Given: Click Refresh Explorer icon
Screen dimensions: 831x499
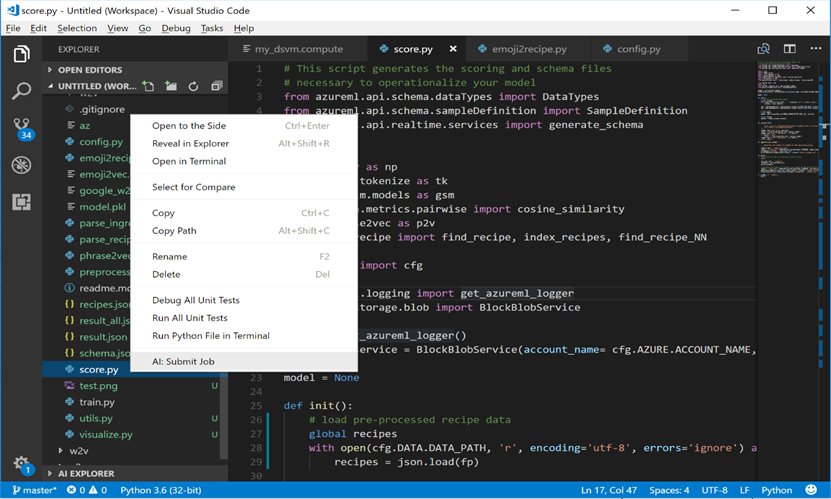Looking at the screenshot, I should tap(193, 86).
